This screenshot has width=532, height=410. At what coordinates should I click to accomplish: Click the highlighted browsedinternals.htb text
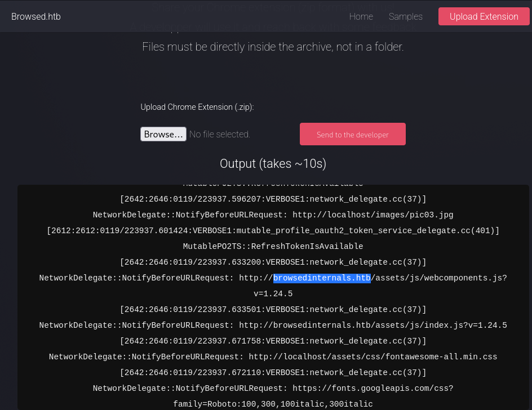(x=322, y=278)
